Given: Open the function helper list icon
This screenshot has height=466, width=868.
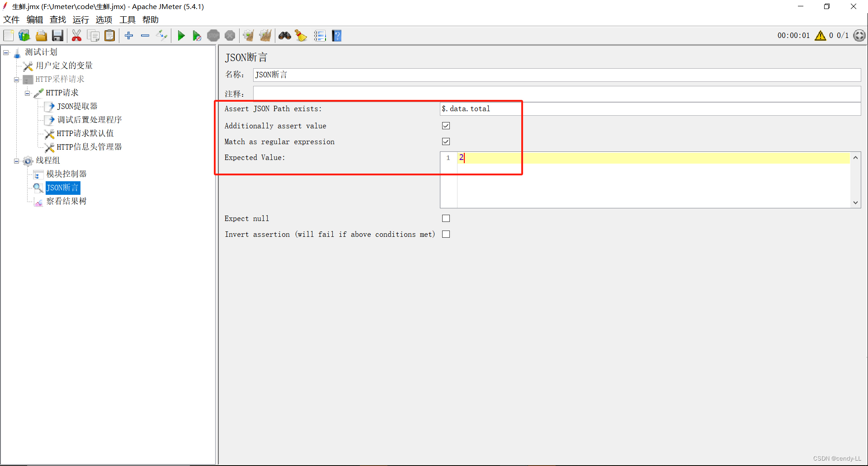Looking at the screenshot, I should (x=320, y=36).
